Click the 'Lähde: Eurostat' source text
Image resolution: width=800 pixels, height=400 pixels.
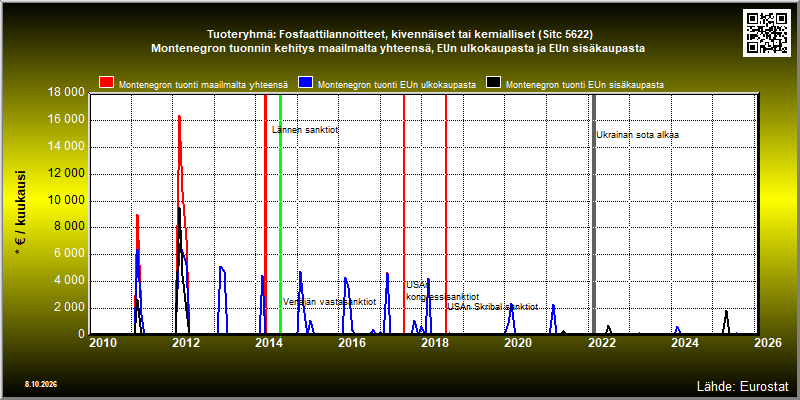[x=743, y=386]
